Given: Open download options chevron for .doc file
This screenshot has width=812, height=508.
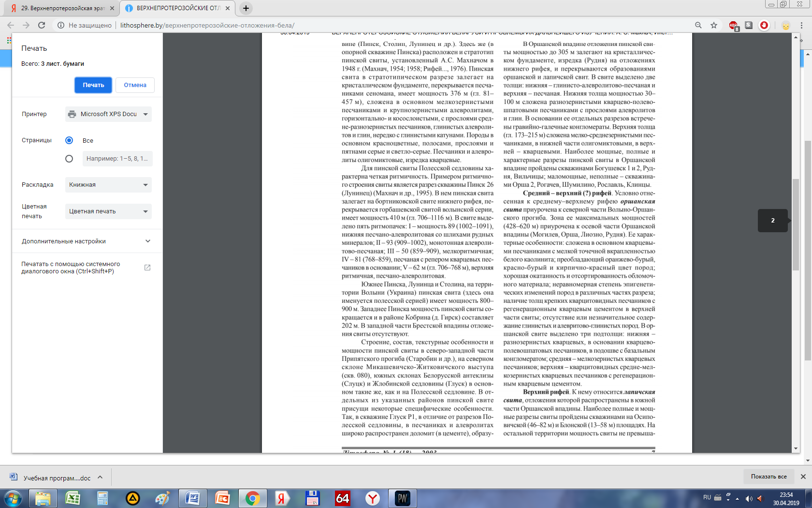Looking at the screenshot, I should 100,478.
